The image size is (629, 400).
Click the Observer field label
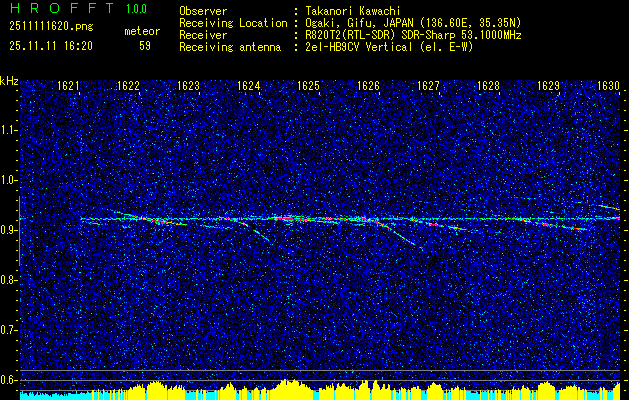tap(203, 11)
